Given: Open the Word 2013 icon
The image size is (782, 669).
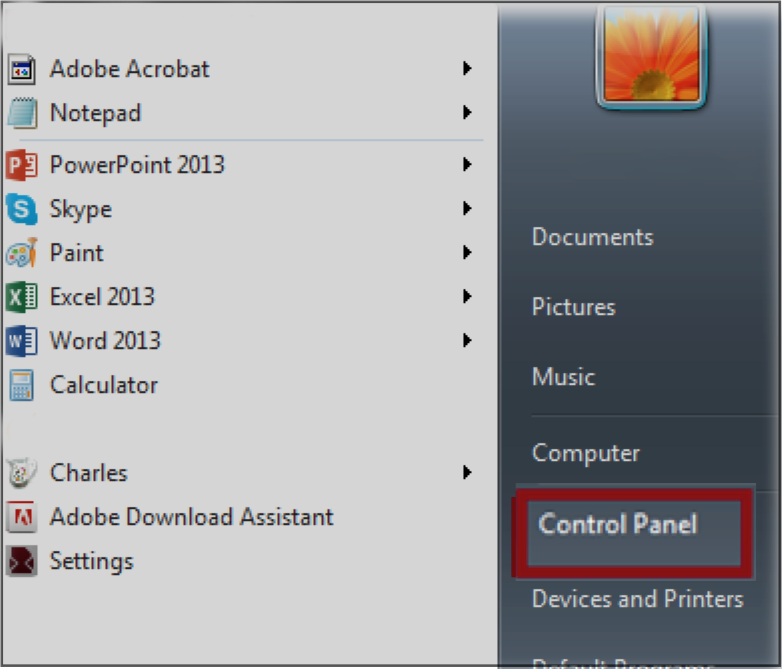Looking at the screenshot, I should coord(21,341).
